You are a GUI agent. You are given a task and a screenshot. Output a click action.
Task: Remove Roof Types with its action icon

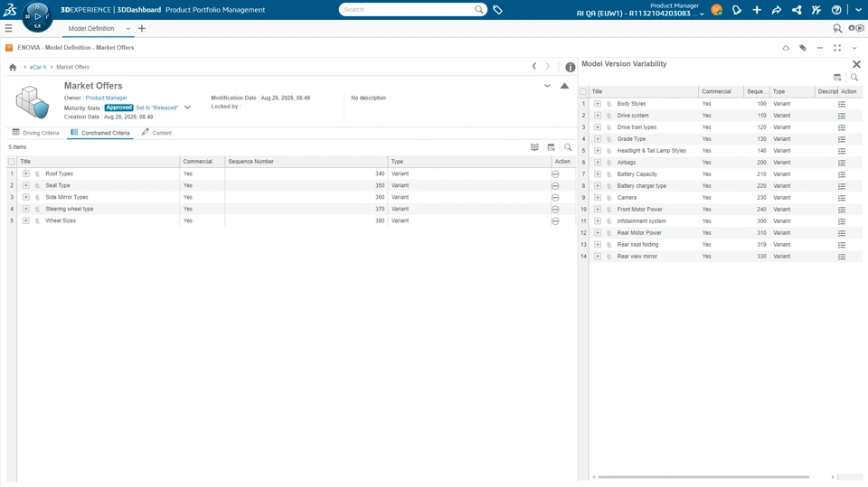(555, 173)
